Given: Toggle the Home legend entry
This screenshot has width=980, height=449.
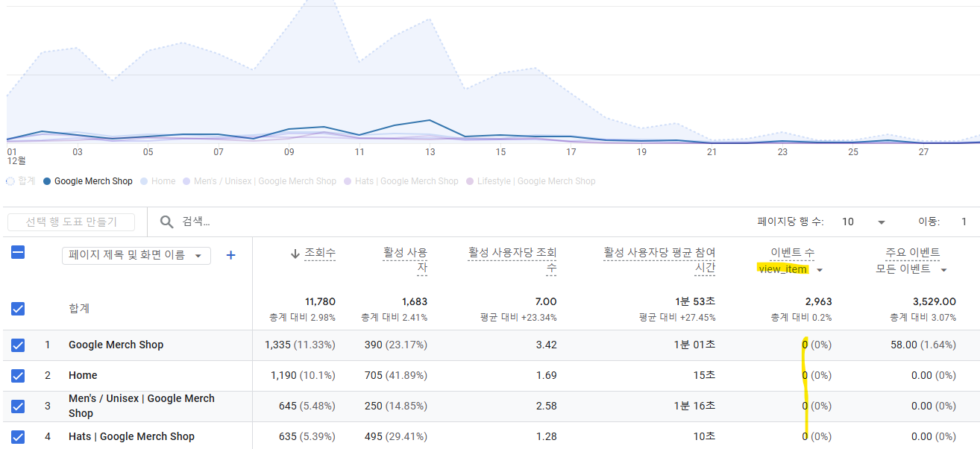Looking at the screenshot, I should 158,181.
